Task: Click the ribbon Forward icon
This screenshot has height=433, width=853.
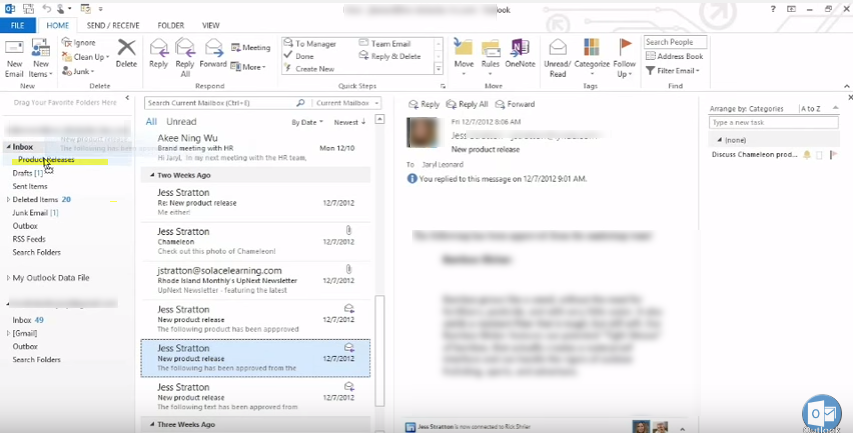Action: point(213,53)
